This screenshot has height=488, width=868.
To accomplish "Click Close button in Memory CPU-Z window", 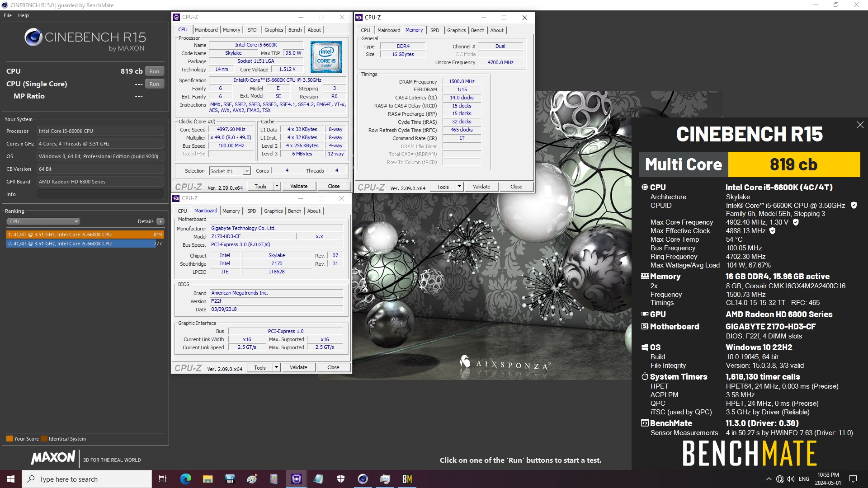I will pos(516,187).
